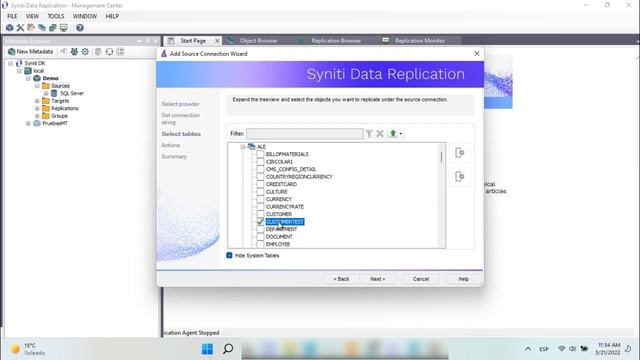The image size is (640, 360).
Task: Click the tree-layout icon in Metadata Explorer toolbar
Action: coord(120,51)
